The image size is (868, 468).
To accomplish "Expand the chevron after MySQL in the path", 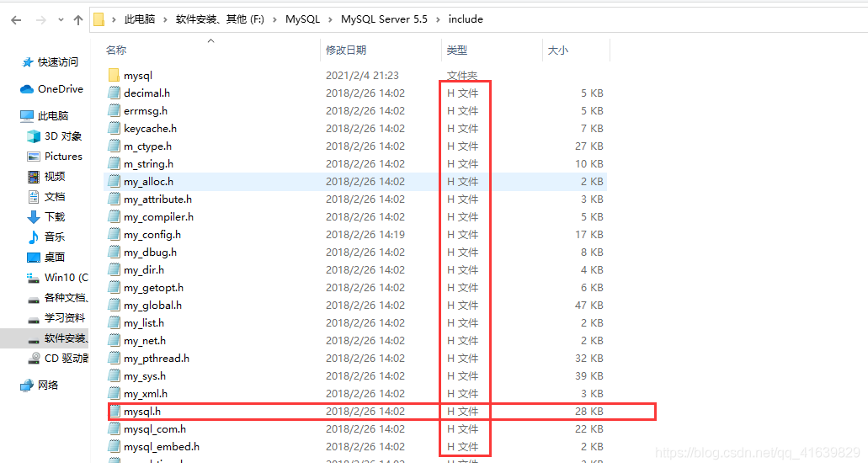I will tap(331, 19).
